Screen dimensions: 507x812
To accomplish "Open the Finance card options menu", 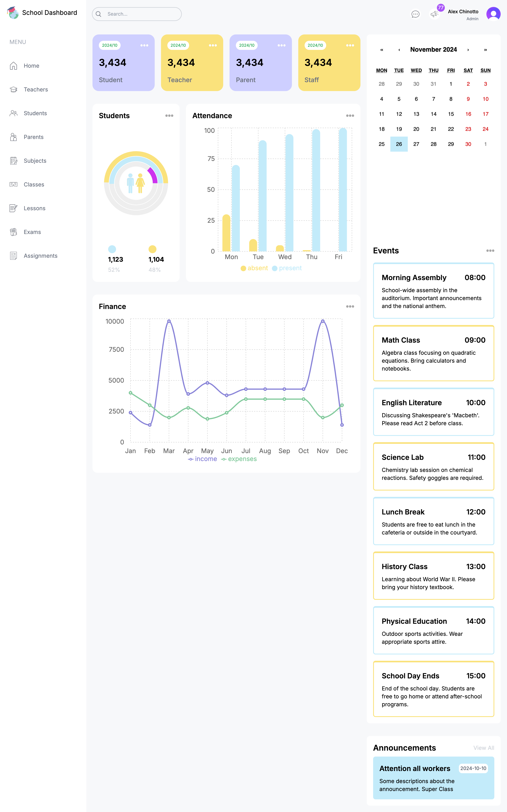I will (x=350, y=306).
